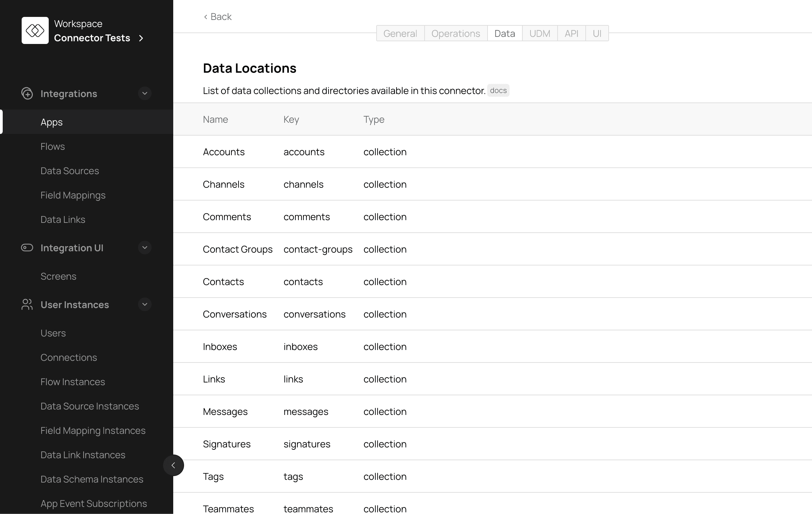Navigate to Field Mappings
Viewport: 812px width, 514px height.
(73, 195)
